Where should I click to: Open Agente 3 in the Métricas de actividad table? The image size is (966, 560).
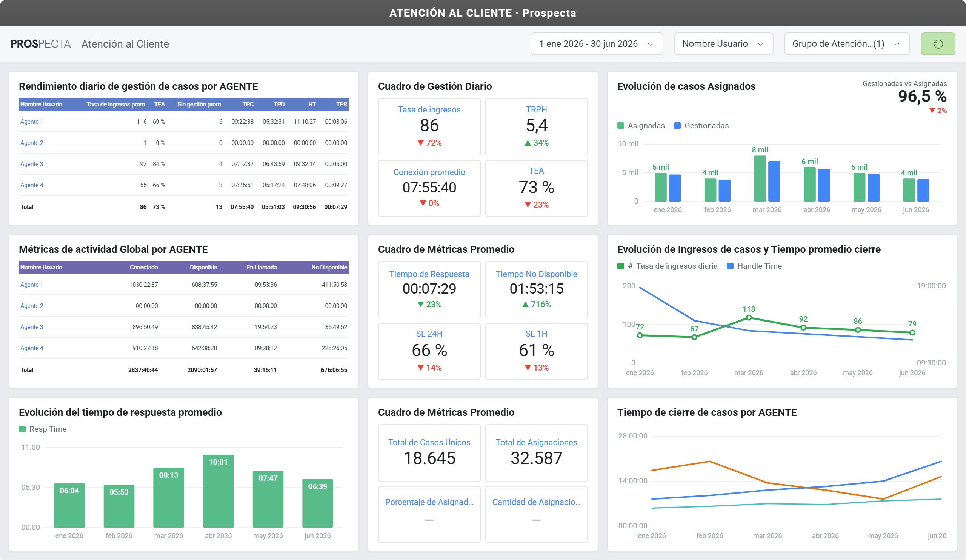click(x=31, y=326)
